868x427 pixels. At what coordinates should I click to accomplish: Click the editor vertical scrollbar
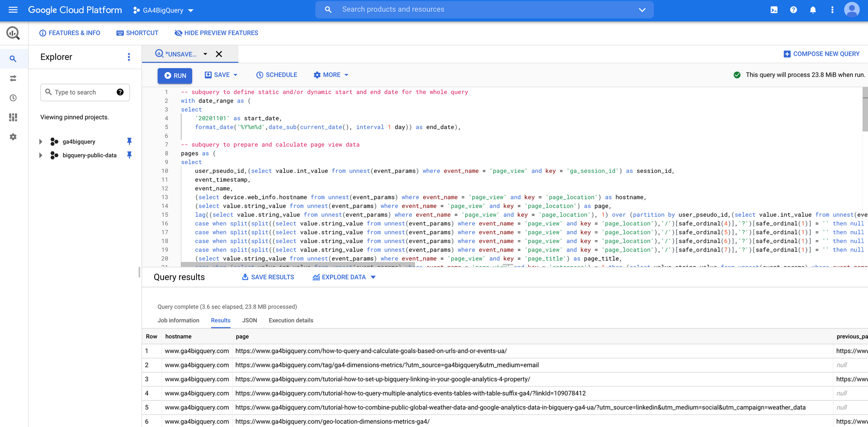pos(865,109)
